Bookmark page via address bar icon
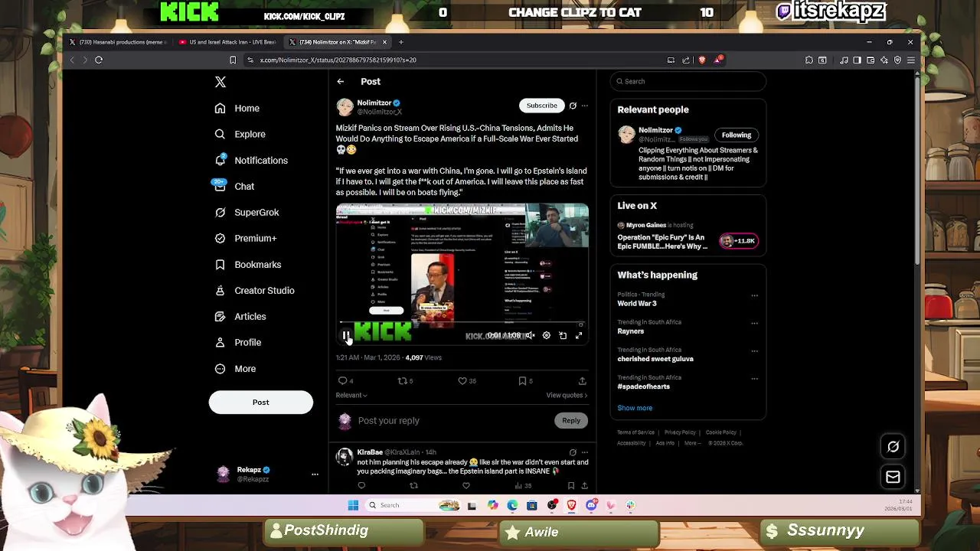The image size is (980, 551). click(233, 60)
